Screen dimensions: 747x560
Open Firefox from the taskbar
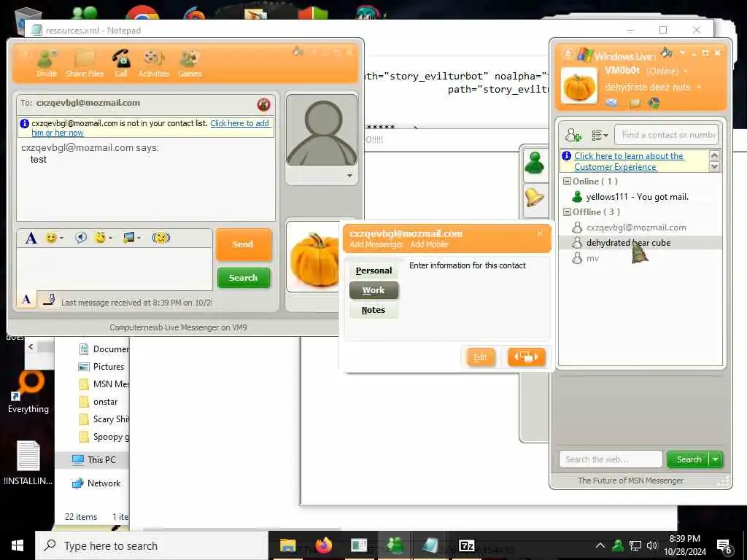pyautogui.click(x=323, y=545)
